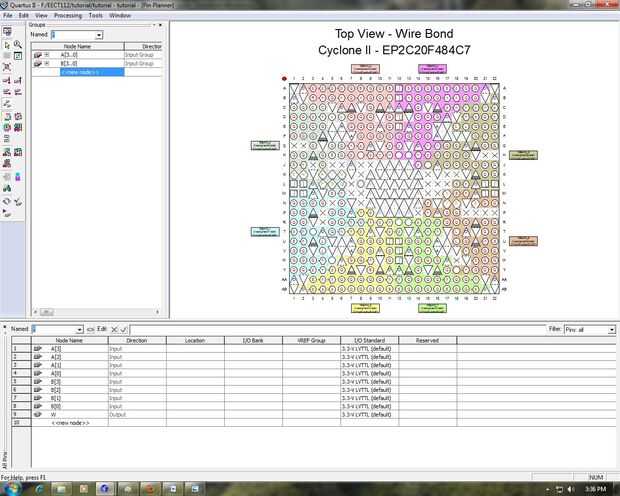
Task: Click the 3.3-V LVTTL cell of row W
Action: [x=369, y=415]
